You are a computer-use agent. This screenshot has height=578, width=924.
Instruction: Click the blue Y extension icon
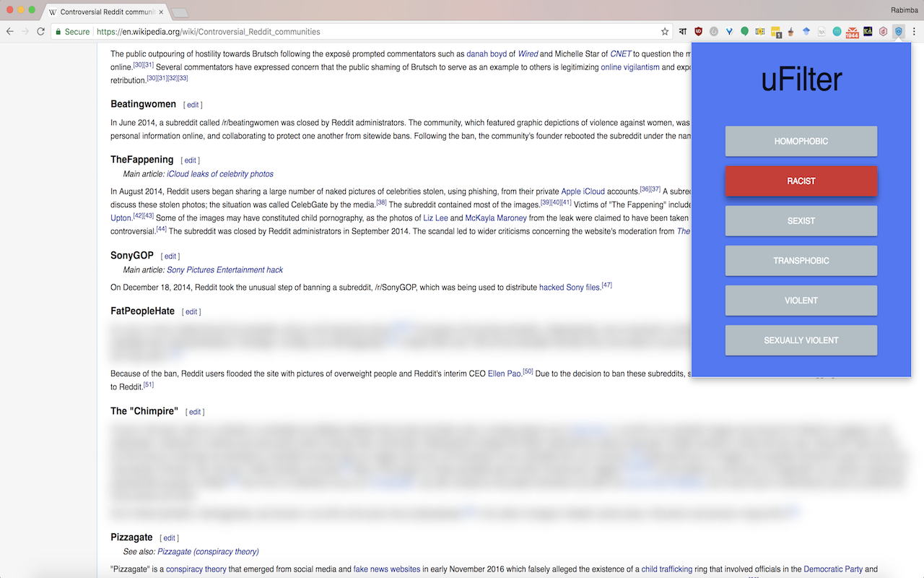click(729, 32)
